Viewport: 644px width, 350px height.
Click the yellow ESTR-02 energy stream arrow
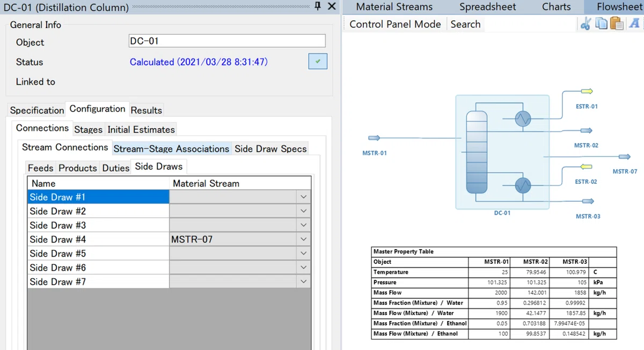click(586, 167)
